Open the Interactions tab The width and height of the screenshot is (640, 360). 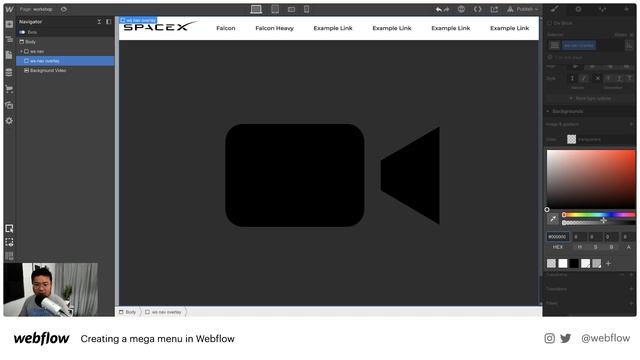602,9
